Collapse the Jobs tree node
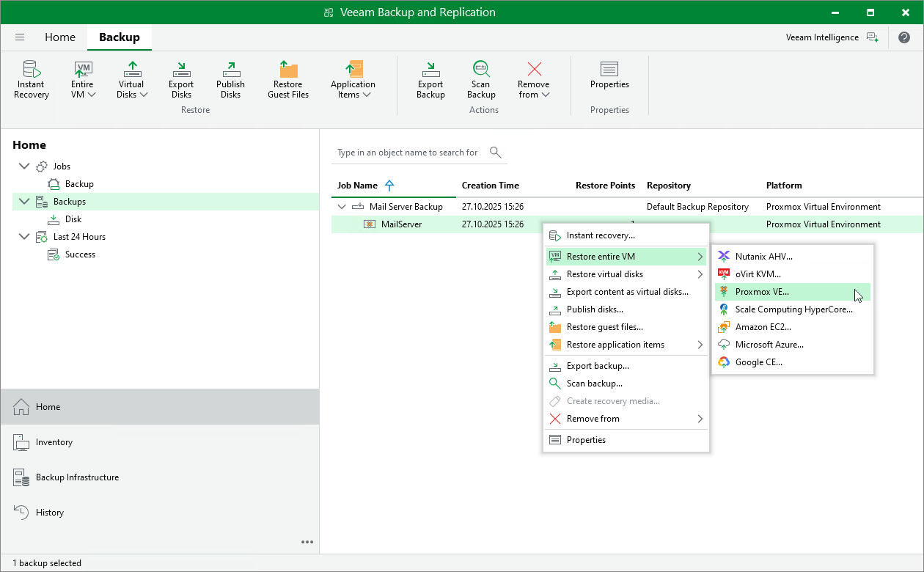The height and width of the screenshot is (572, 924). 25,166
